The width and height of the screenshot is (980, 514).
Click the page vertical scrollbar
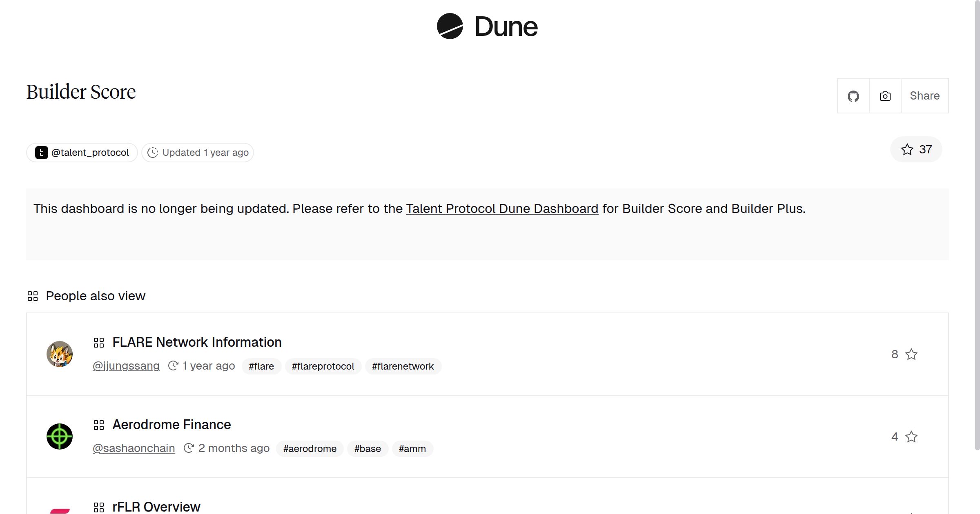(977, 224)
